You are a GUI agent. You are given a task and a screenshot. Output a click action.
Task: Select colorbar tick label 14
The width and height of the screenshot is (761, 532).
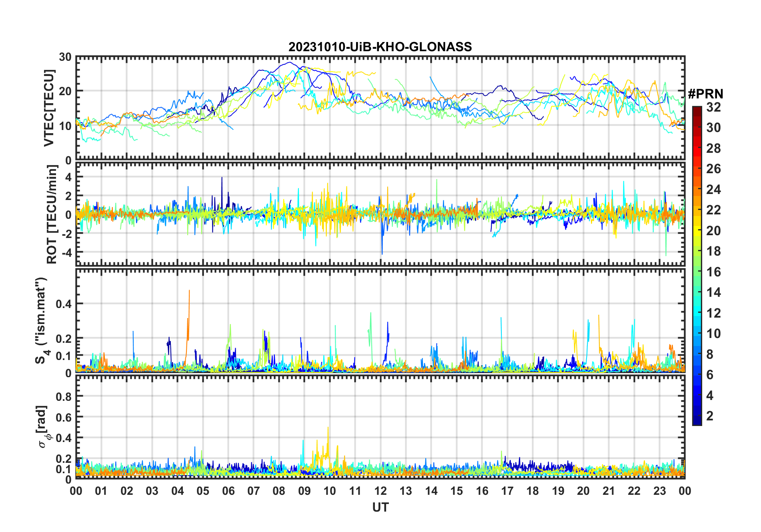(713, 292)
